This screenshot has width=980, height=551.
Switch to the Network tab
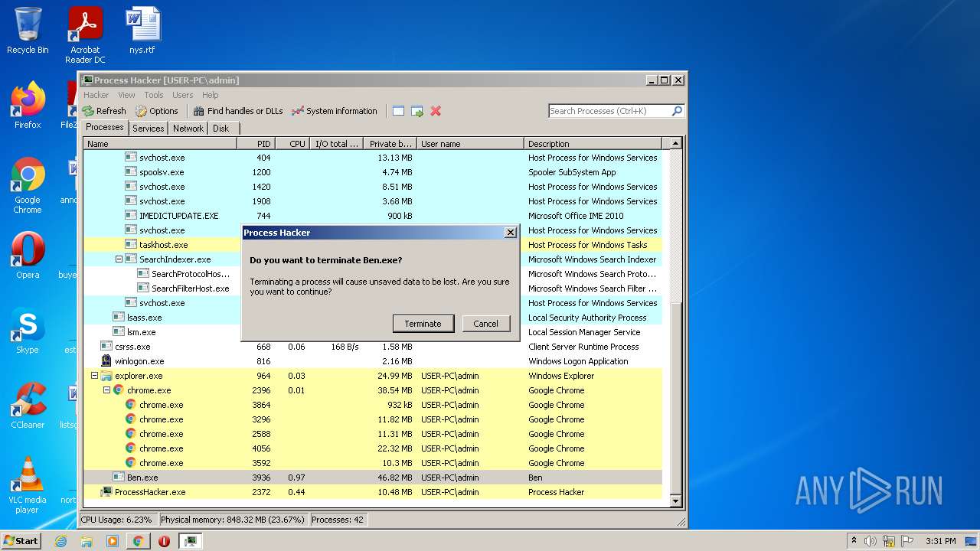point(188,129)
